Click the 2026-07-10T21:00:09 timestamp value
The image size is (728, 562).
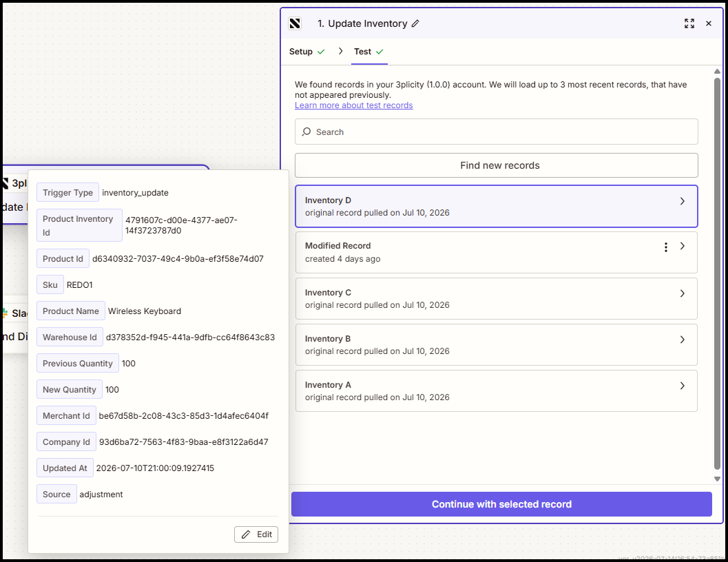pyautogui.click(x=155, y=468)
